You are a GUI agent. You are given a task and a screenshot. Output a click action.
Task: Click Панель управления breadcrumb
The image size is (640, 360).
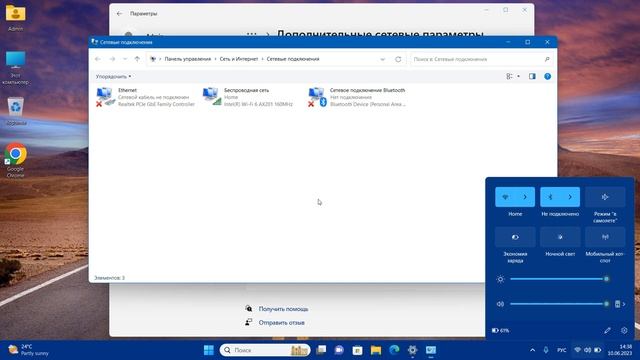tap(188, 59)
